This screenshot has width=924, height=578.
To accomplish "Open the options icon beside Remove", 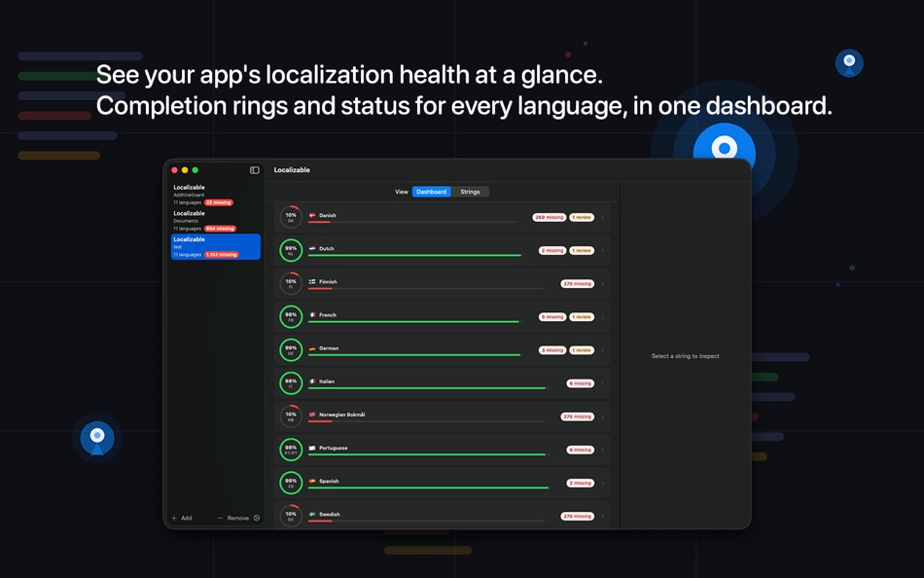I will tap(257, 518).
